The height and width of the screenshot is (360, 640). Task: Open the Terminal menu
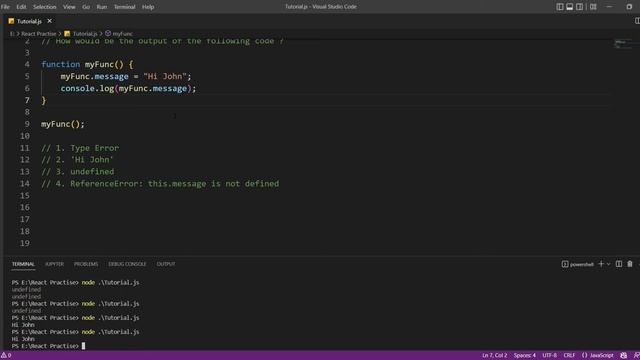tap(124, 7)
